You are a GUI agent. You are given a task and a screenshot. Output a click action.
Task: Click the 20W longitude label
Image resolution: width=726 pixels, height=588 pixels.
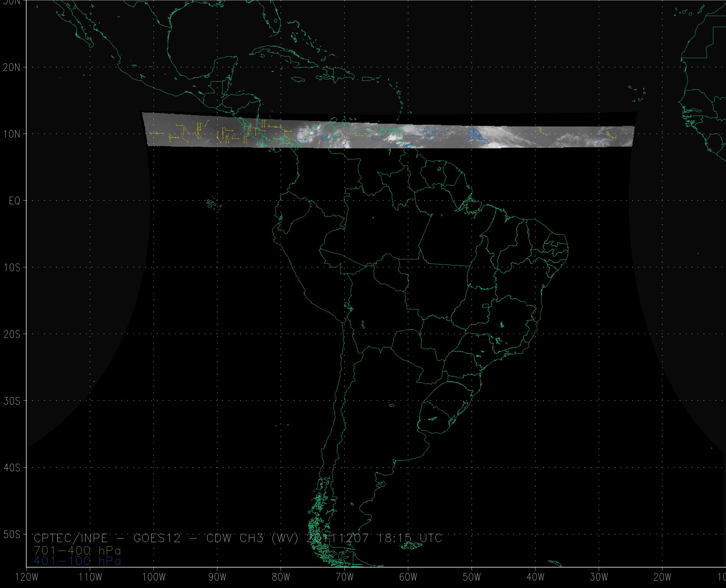(x=662, y=577)
